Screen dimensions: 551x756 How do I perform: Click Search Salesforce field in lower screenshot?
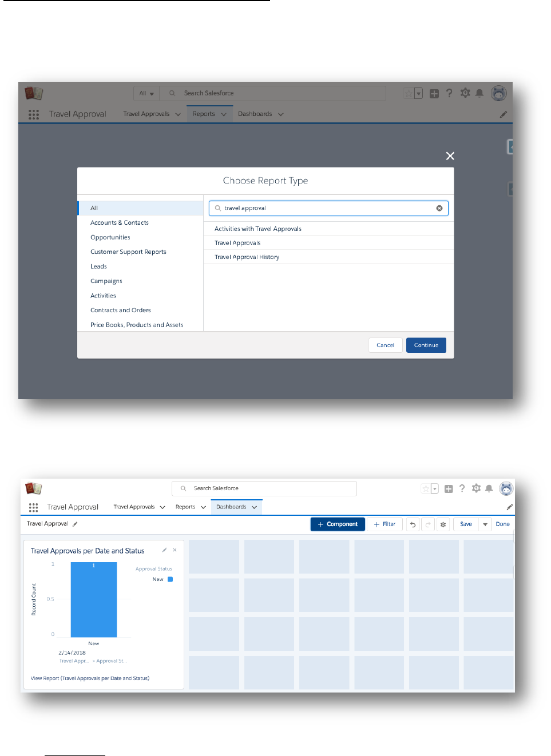point(264,488)
